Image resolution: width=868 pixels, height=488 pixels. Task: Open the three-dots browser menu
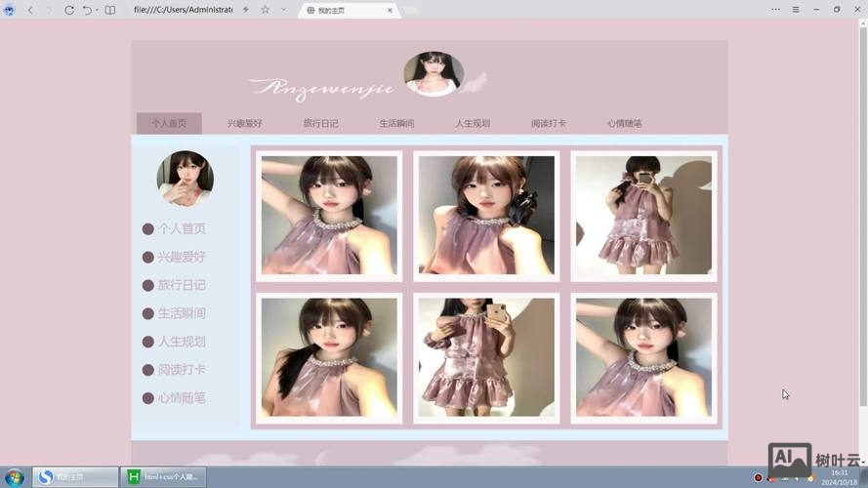[x=775, y=10]
